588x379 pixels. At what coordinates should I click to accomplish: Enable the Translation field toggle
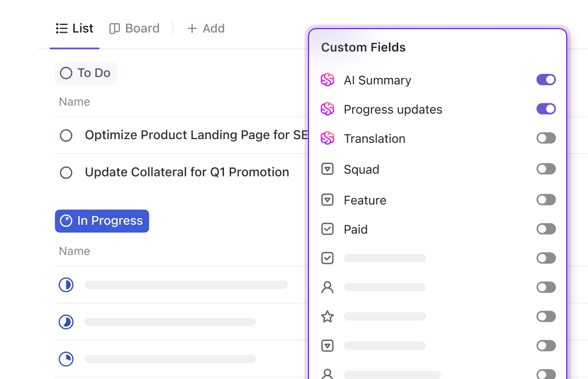pos(546,138)
